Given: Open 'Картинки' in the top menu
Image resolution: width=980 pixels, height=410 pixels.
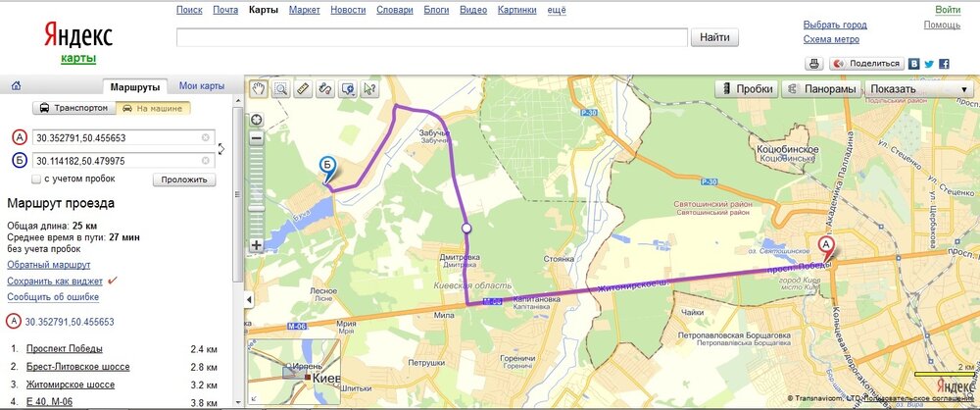Looking at the screenshot, I should (516, 10).
